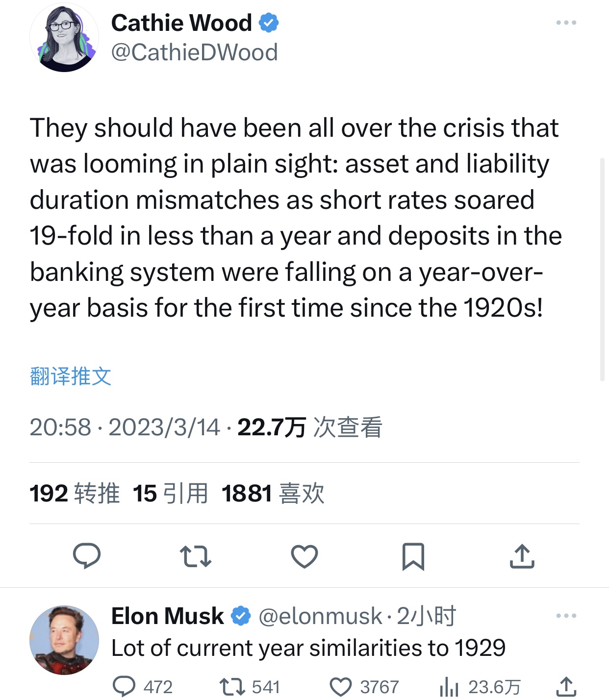The height and width of the screenshot is (700, 609).
Task: Share Cathie Wood's tweet
Action: pyautogui.click(x=522, y=556)
